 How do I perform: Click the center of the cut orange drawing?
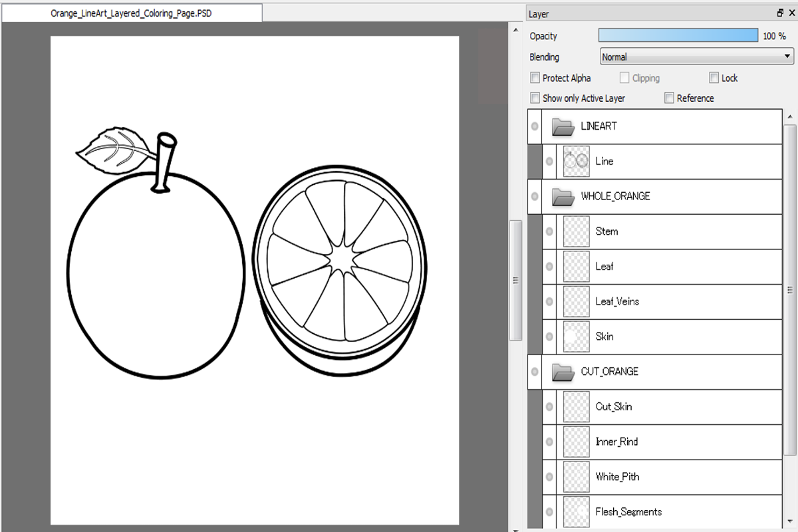(x=341, y=259)
